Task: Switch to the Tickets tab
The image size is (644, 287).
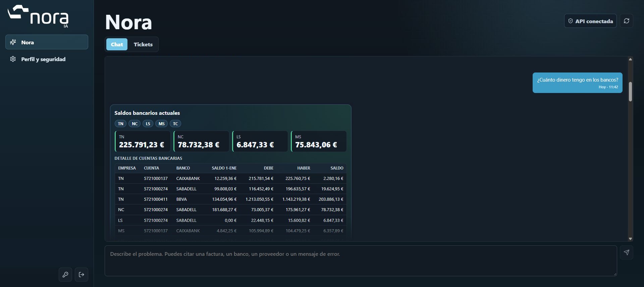Action: 143,44
